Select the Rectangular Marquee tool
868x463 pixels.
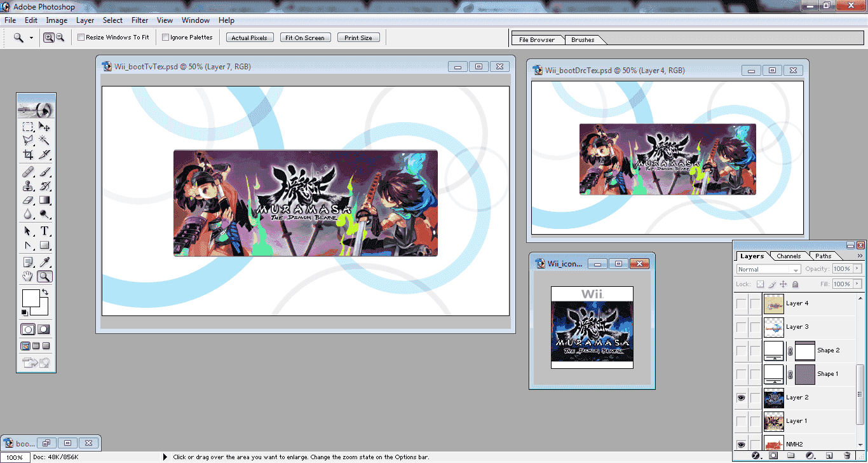click(x=28, y=127)
